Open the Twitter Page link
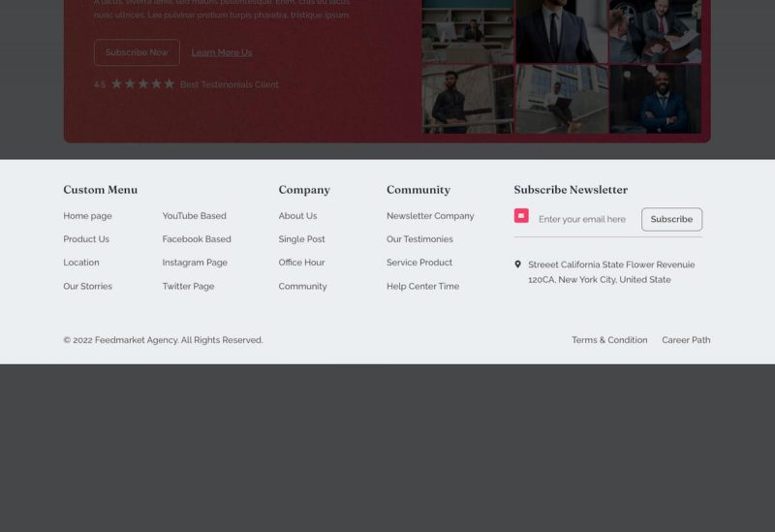Viewport: 775px width, 532px height. [188, 287]
